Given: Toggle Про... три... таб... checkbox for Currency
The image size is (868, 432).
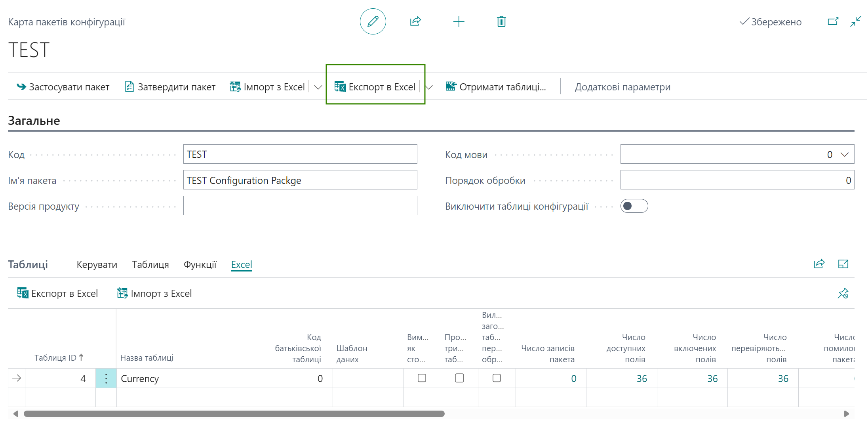Looking at the screenshot, I should pyautogui.click(x=459, y=378).
